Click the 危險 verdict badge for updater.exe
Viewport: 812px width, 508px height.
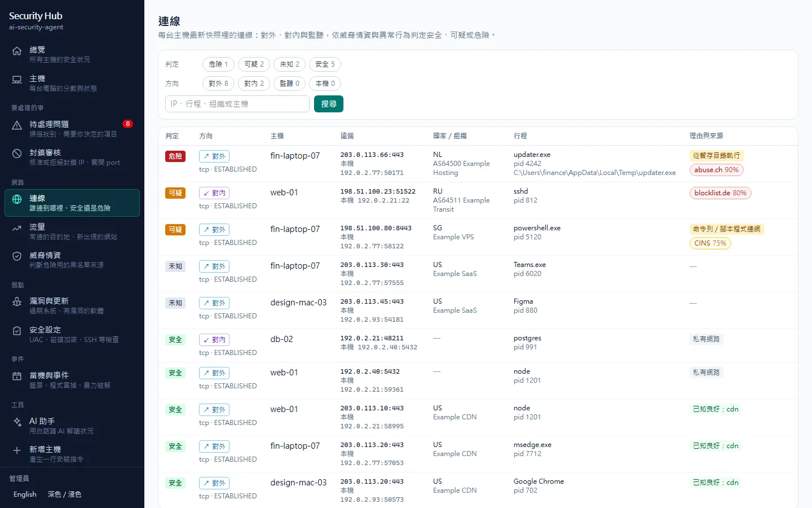click(175, 156)
